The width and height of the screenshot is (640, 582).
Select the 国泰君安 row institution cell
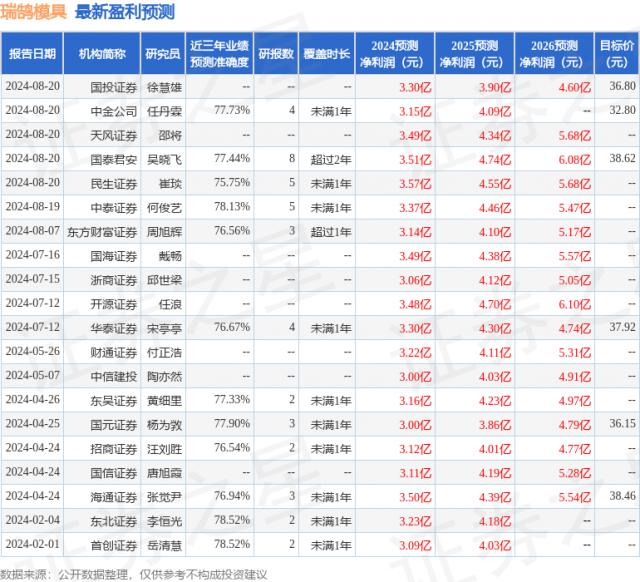pyautogui.click(x=108, y=158)
